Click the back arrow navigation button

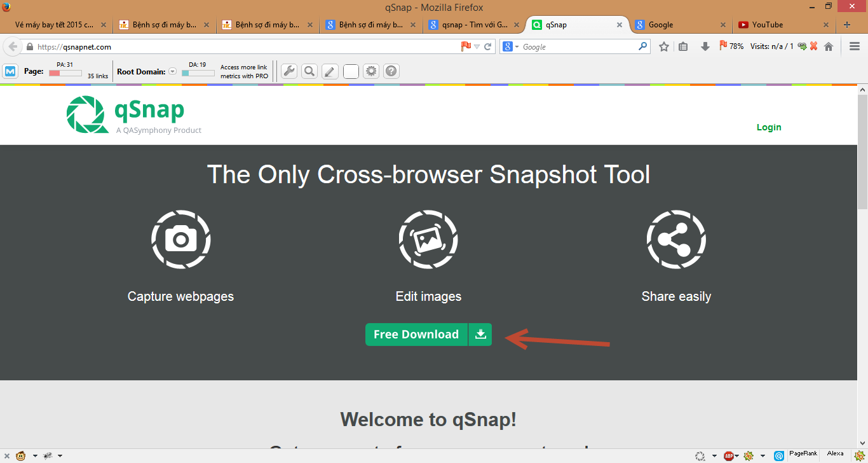point(13,46)
